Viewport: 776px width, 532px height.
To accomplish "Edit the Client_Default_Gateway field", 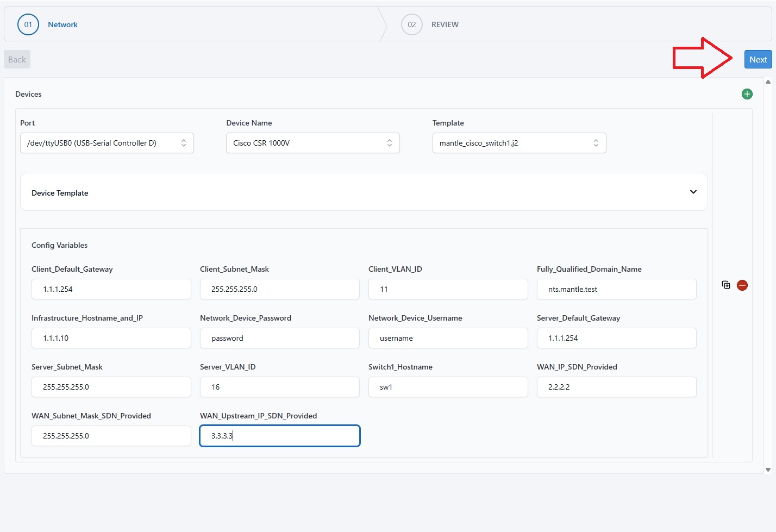I will tap(111, 289).
